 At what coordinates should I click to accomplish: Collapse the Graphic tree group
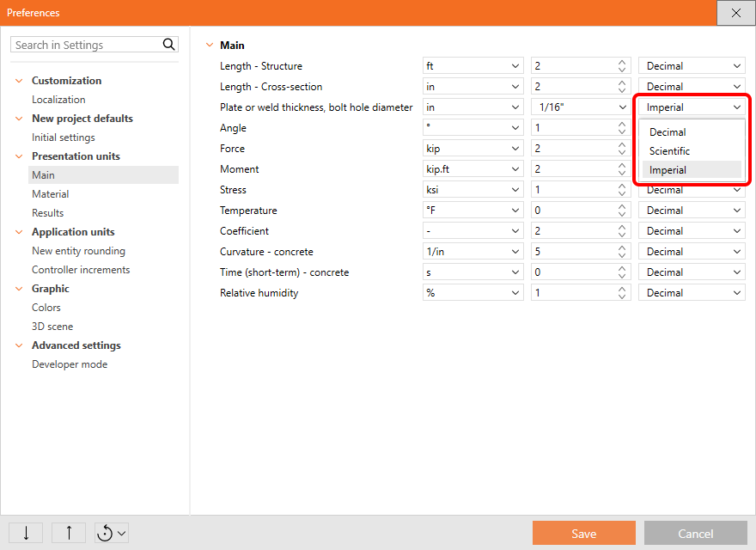pyautogui.click(x=19, y=289)
